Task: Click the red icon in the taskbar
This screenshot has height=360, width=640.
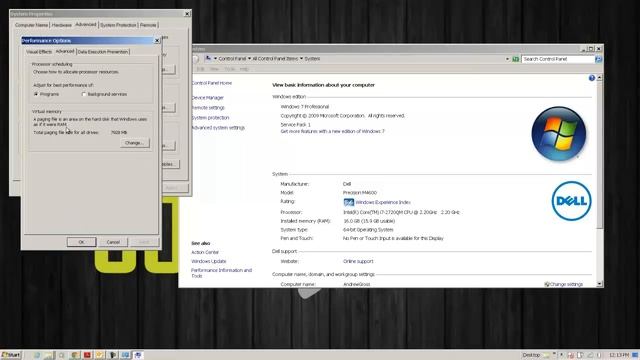Action: coord(87,355)
